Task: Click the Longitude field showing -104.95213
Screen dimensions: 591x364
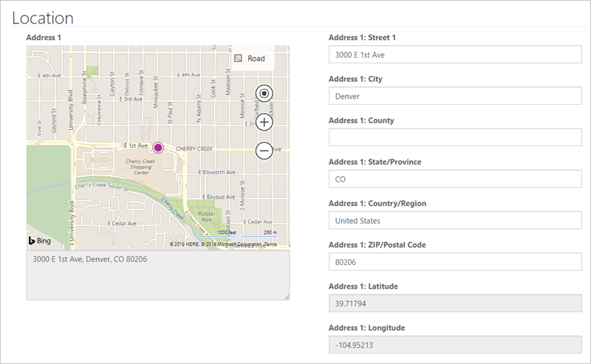Action: 455,345
